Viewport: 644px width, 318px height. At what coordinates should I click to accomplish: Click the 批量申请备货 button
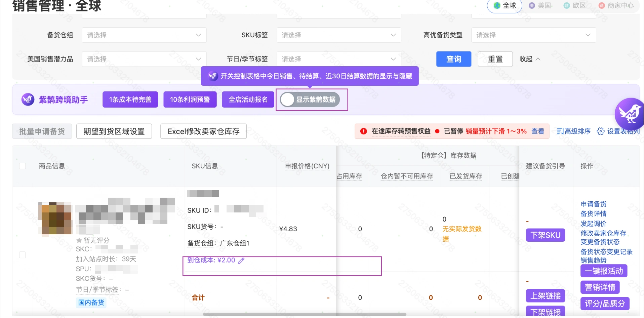[42, 131]
